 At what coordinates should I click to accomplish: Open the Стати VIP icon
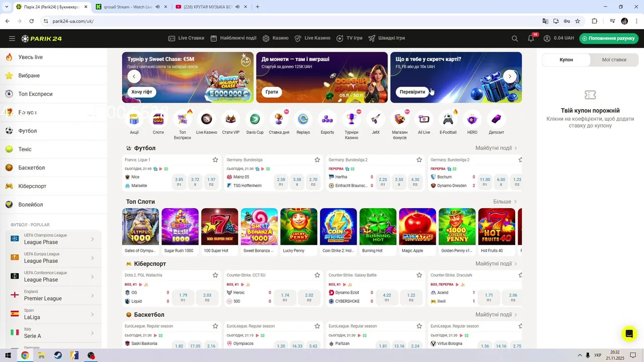231,119
